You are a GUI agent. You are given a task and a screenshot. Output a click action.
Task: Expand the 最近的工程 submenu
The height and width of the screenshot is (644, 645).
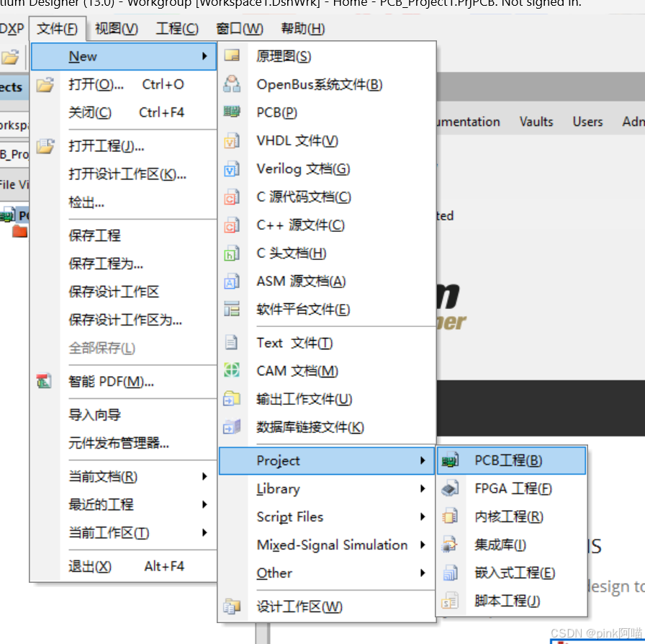[204, 504]
